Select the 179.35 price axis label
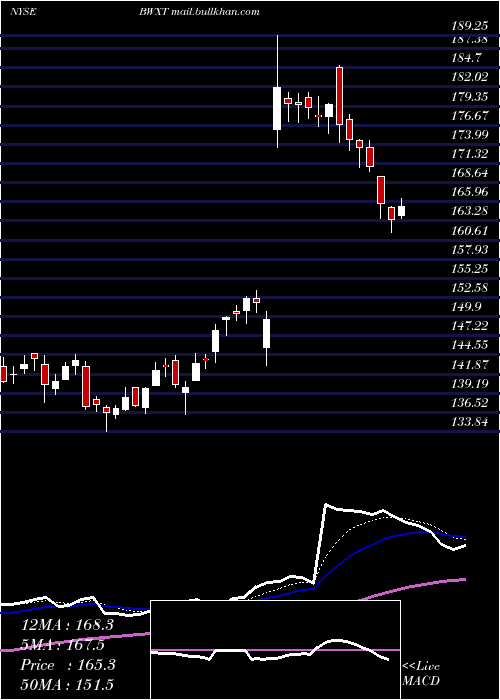The width and height of the screenshot is (500, 700). (x=470, y=96)
